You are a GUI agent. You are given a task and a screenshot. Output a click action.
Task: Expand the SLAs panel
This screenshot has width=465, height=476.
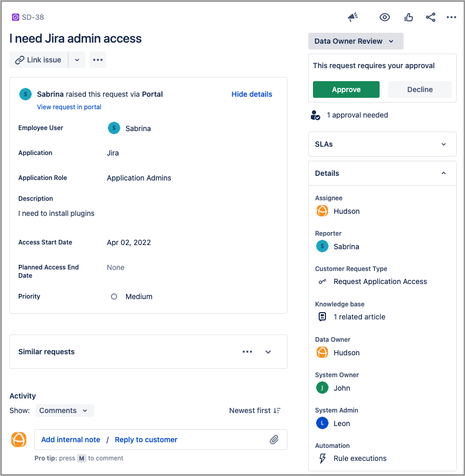444,144
